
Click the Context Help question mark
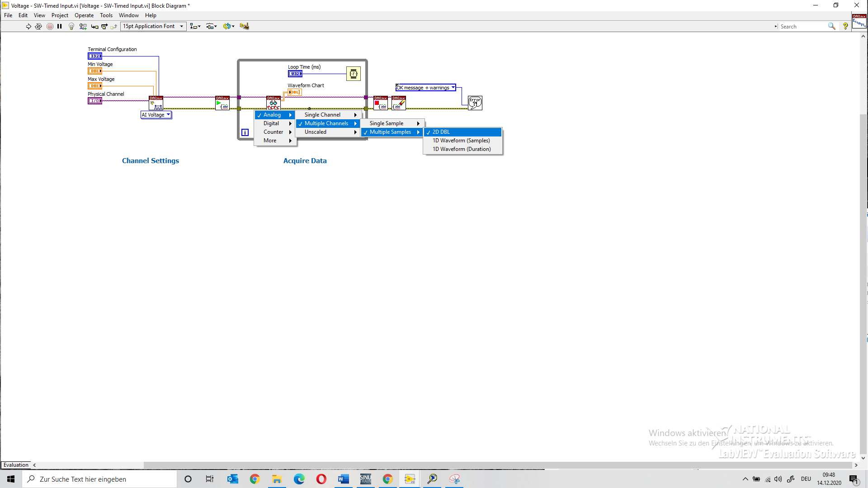coord(845,26)
